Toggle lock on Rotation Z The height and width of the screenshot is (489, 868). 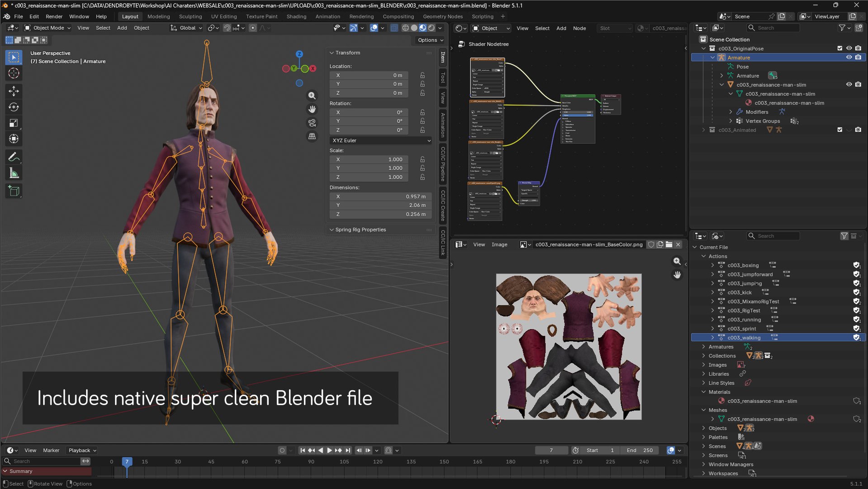pos(422,130)
